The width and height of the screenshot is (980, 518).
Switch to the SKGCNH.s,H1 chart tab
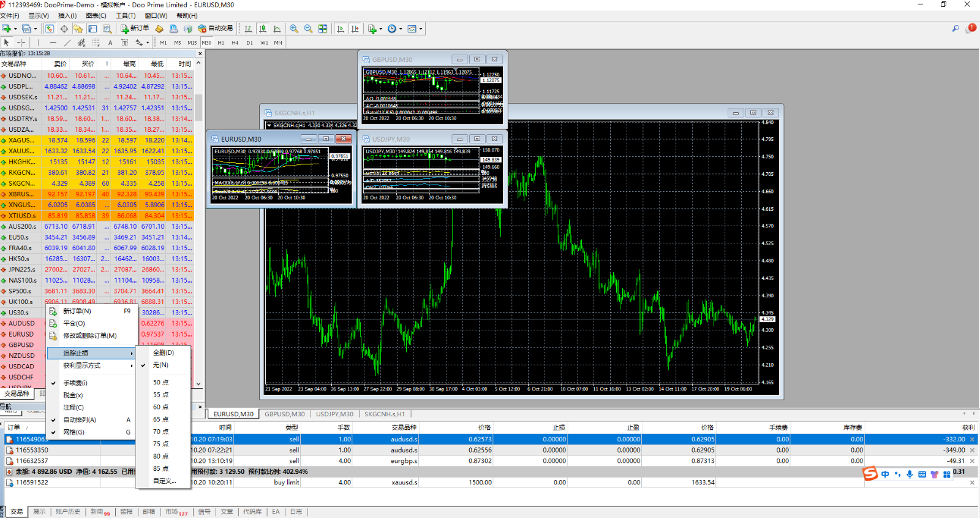(x=385, y=414)
